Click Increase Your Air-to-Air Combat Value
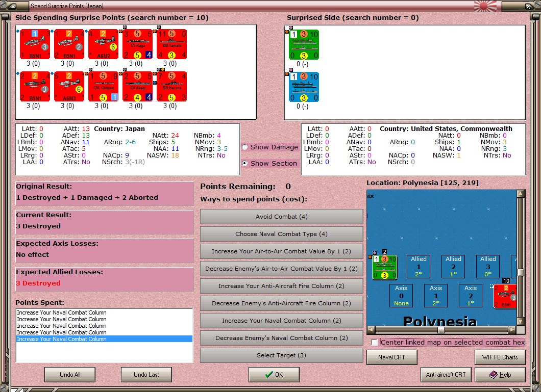The image size is (541, 392). (282, 251)
